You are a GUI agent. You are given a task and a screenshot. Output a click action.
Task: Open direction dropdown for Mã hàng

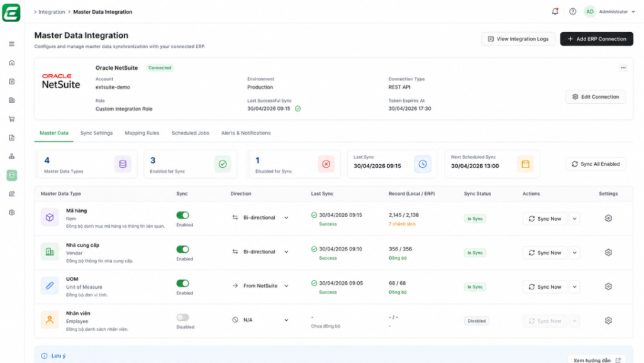point(260,218)
